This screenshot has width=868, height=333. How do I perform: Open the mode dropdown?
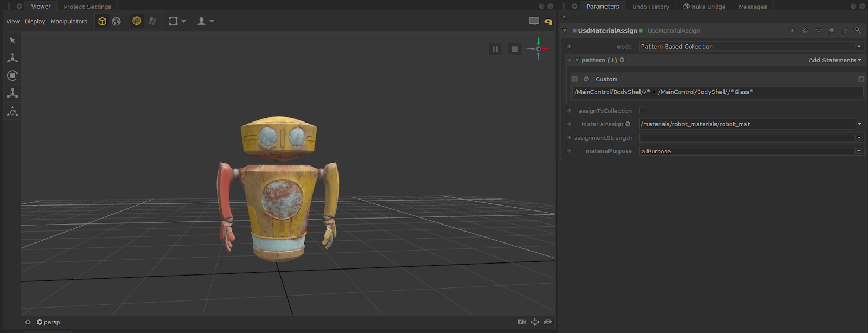pyautogui.click(x=751, y=47)
